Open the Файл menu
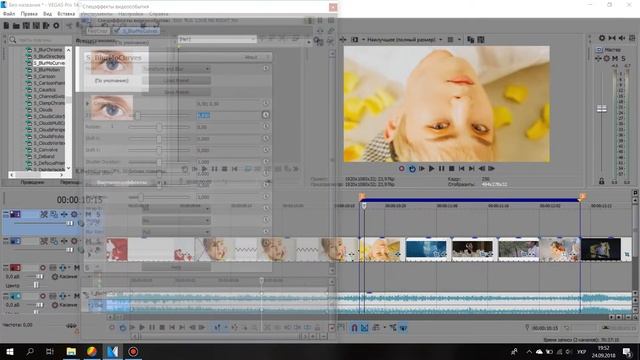Viewport: 640px width, 360px height. click(x=9, y=14)
